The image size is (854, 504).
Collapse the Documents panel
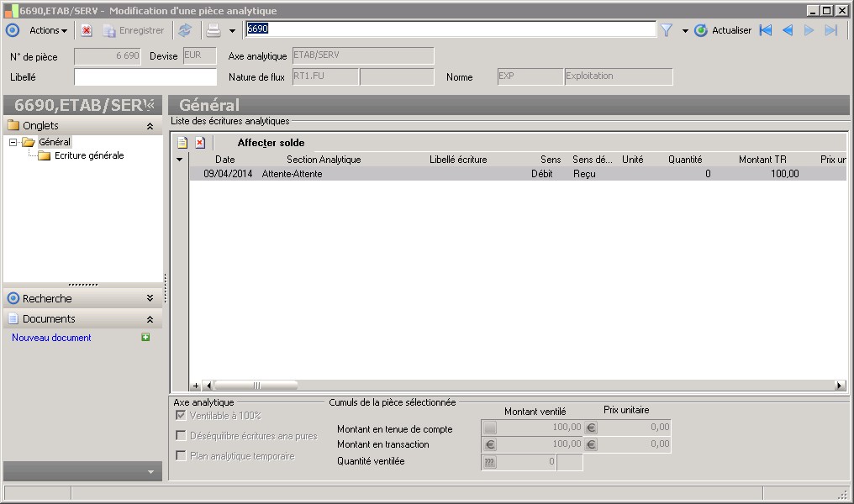[150, 319]
